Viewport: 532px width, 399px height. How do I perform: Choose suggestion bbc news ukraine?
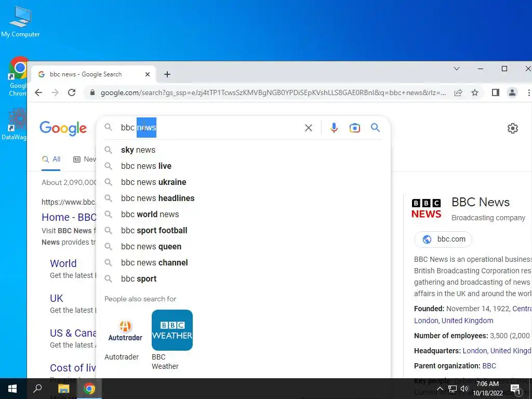coord(243,182)
